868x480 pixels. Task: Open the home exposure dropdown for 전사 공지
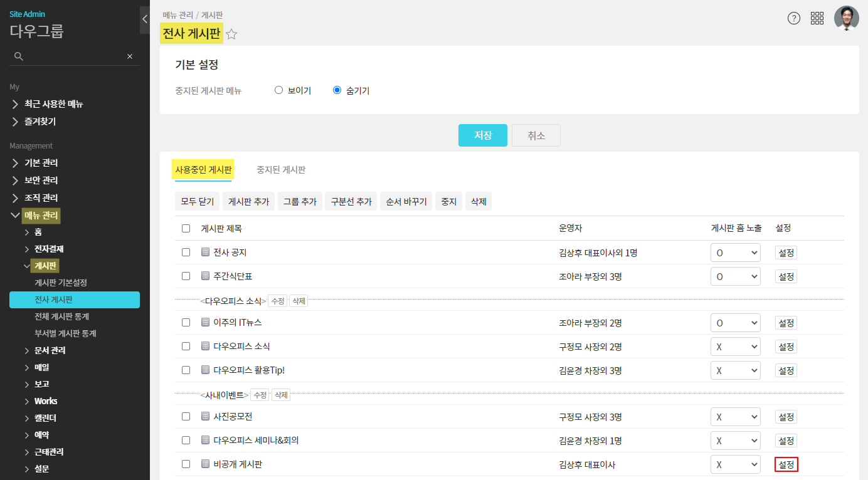735,253
